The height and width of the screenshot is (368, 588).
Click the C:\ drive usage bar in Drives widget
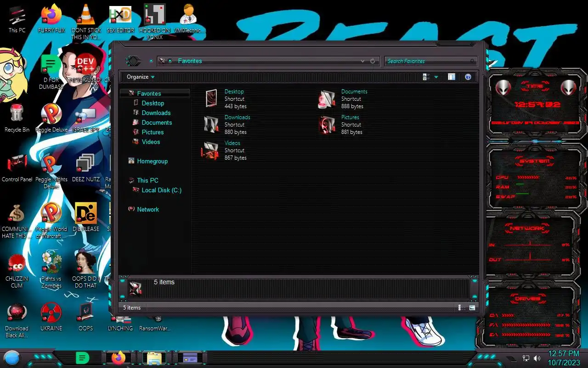coord(508,315)
